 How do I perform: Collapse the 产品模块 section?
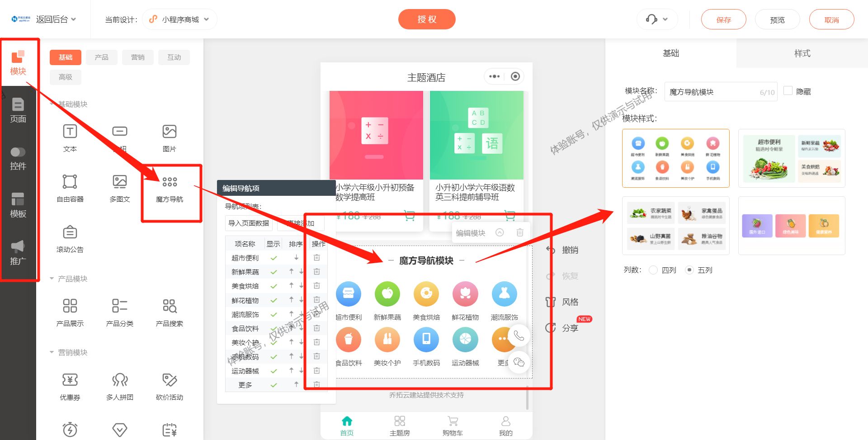click(51, 279)
